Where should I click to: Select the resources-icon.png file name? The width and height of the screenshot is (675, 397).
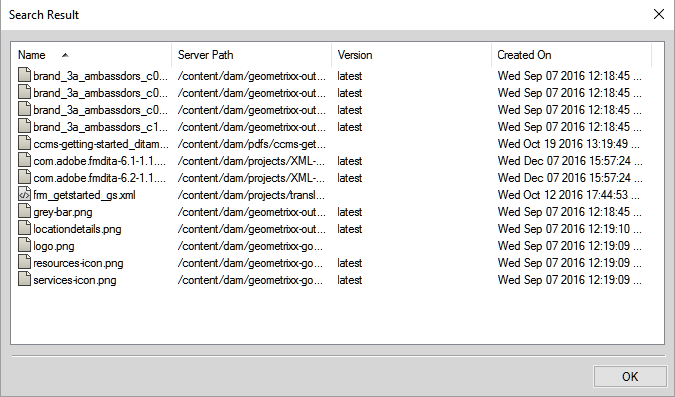(78, 263)
